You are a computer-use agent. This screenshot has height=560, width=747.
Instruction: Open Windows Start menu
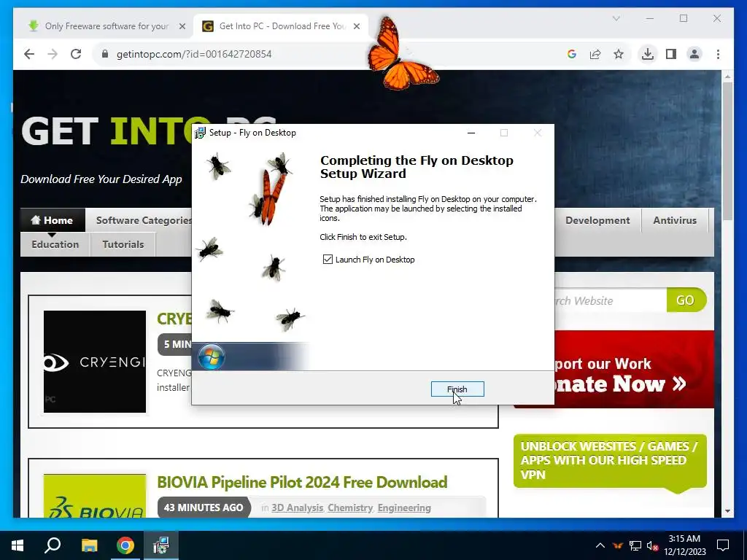click(18, 545)
